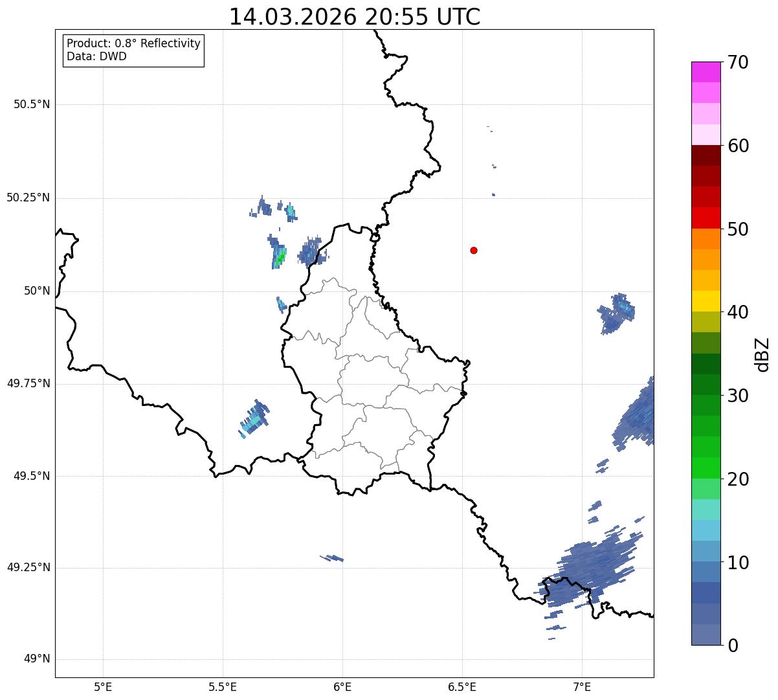Click the "5°E" longitude tick label

103,686
